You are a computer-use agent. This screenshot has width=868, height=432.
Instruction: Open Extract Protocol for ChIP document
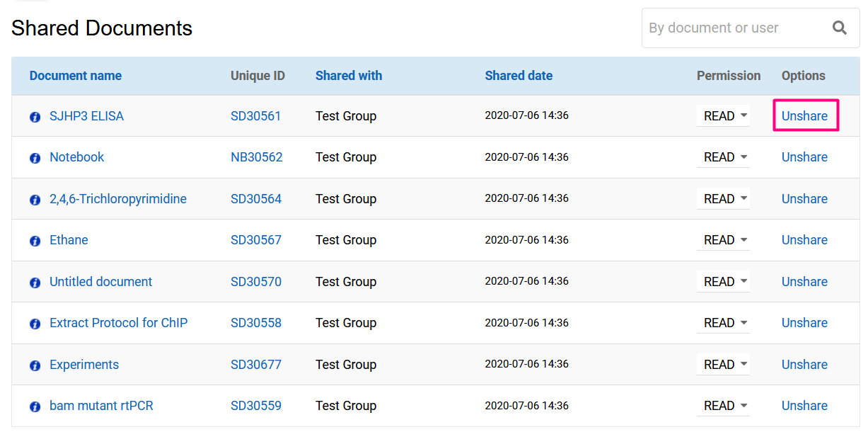tap(118, 323)
